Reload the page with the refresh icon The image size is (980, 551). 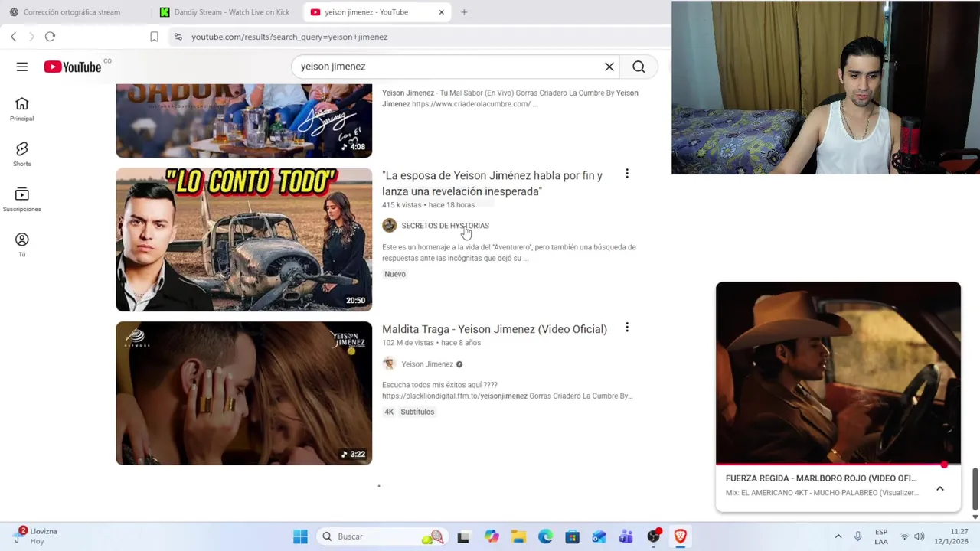point(50,37)
